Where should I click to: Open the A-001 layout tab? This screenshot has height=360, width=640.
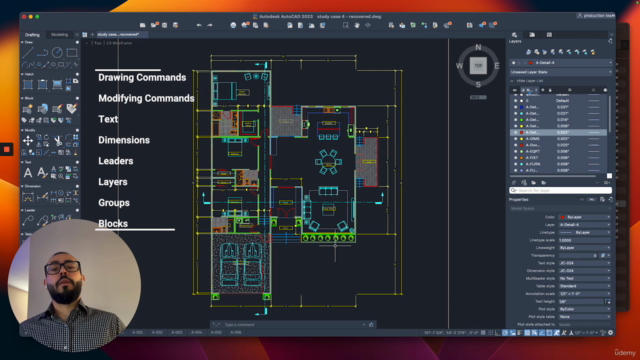tap(138, 333)
